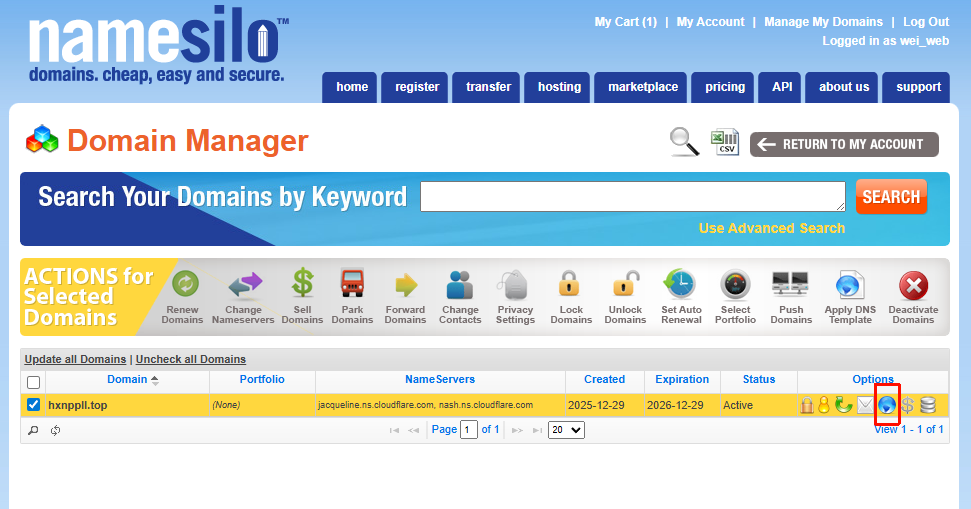Viewport: 971px width, 509px height.
Task: Click the Lock Domains padlock icon
Action: click(x=569, y=284)
